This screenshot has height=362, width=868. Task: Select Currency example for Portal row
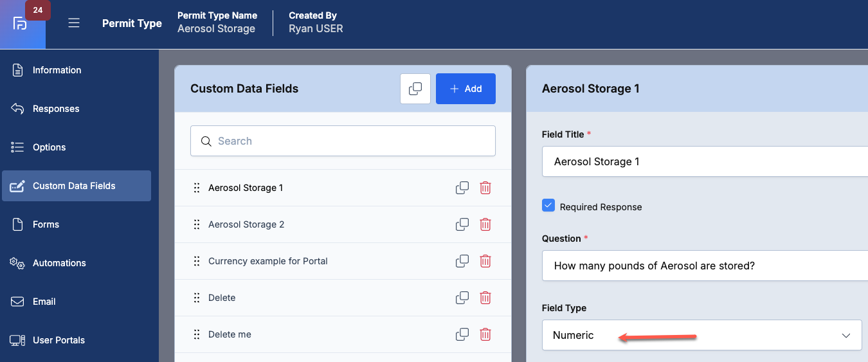coord(343,261)
